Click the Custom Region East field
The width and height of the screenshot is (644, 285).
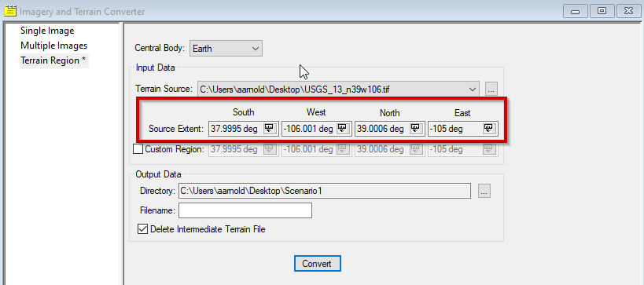pyautogui.click(x=463, y=149)
